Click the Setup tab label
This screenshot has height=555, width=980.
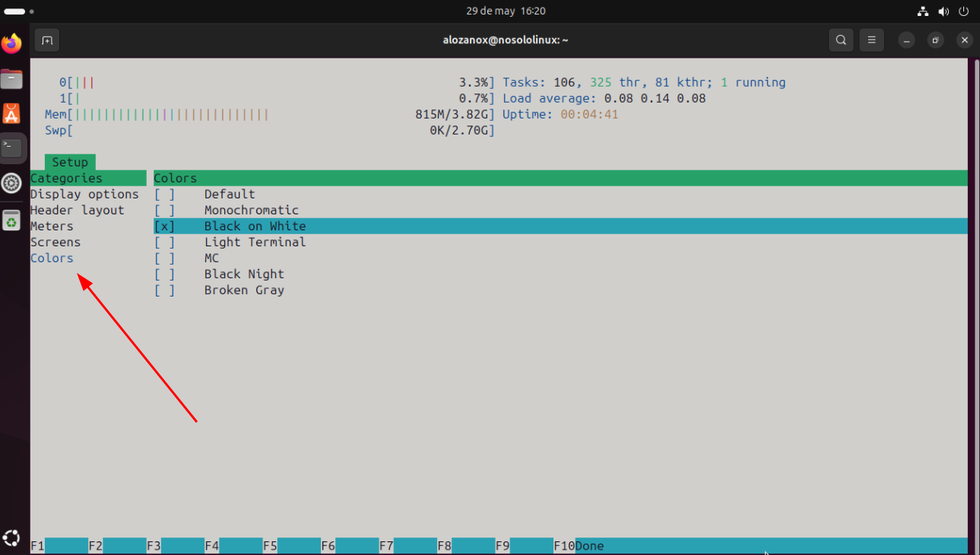(70, 163)
